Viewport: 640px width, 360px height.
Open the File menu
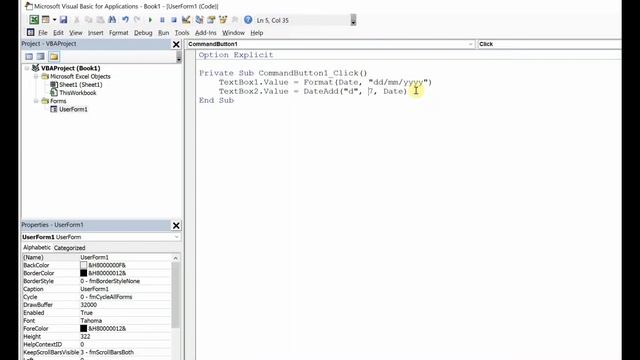(x=43, y=33)
